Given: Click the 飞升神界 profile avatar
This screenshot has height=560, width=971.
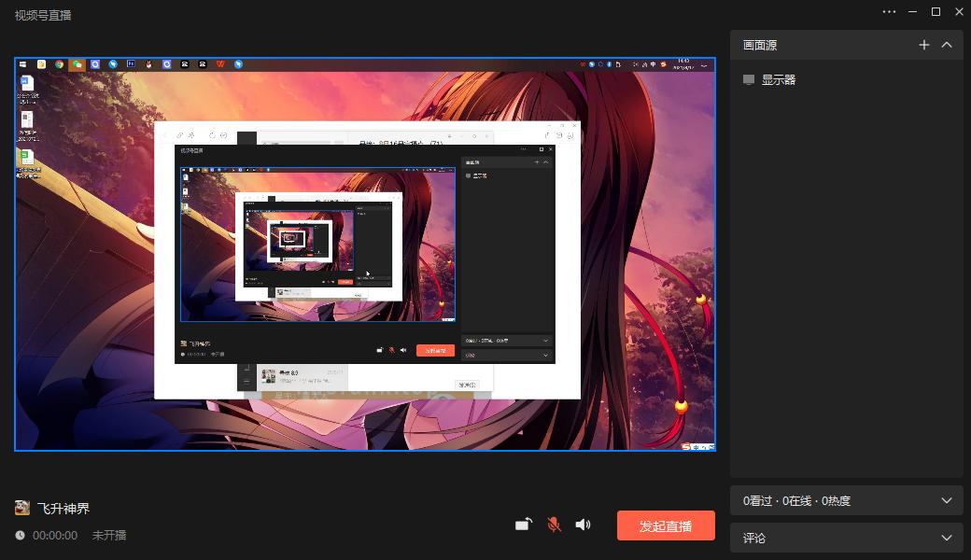Looking at the screenshot, I should pyautogui.click(x=22, y=508).
